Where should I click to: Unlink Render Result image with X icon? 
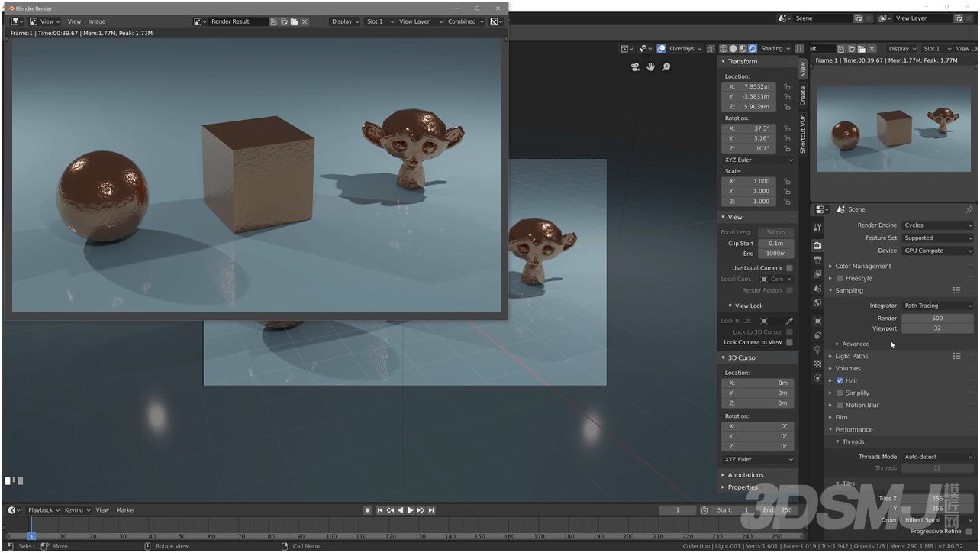point(304,21)
